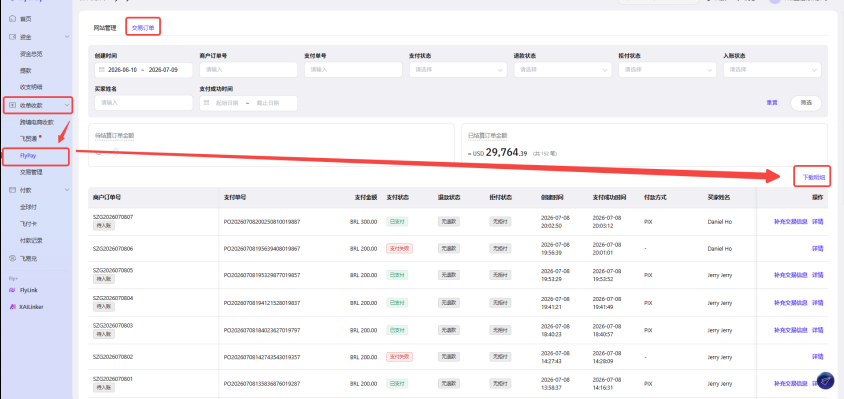This screenshot has width=844, height=399.
Task: Select FlyPay in the sidebar
Action: pos(28,156)
